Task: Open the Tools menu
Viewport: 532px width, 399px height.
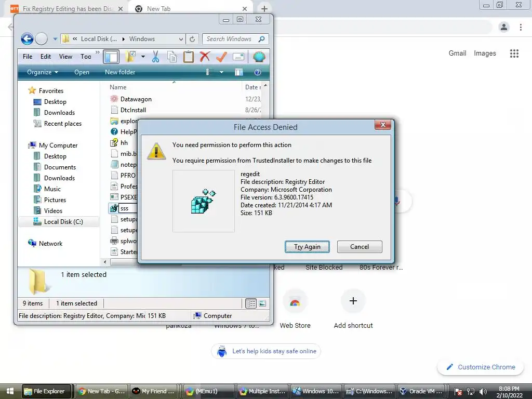Action: pos(86,57)
